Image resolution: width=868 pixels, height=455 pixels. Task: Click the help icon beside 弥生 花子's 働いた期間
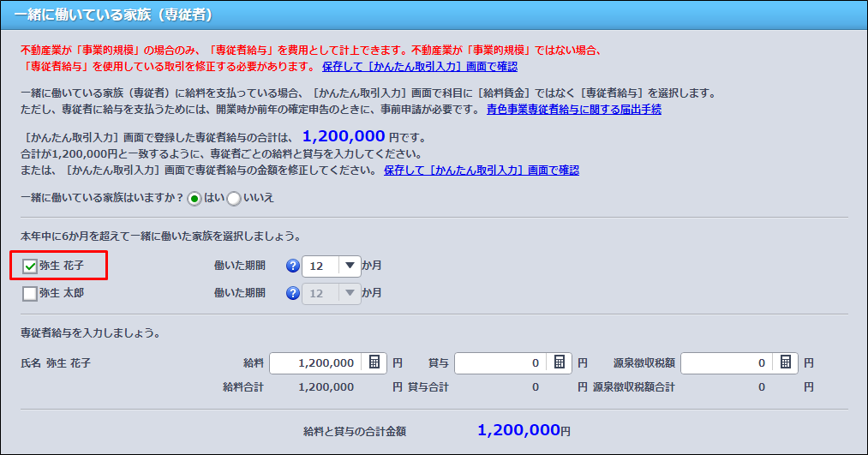pyautogui.click(x=292, y=266)
